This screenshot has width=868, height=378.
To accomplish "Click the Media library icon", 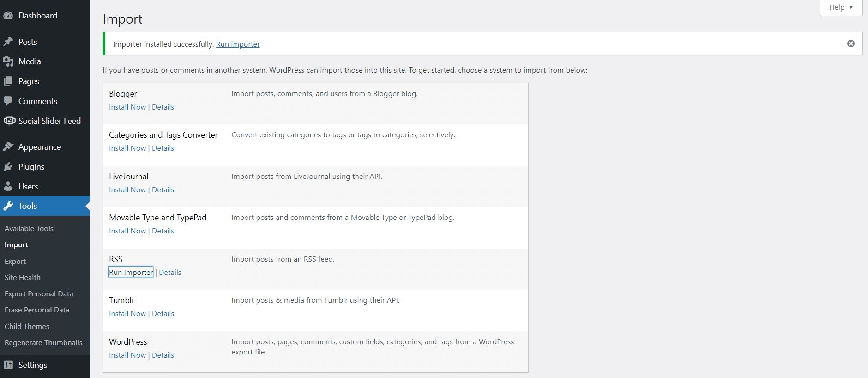I will 8,61.
